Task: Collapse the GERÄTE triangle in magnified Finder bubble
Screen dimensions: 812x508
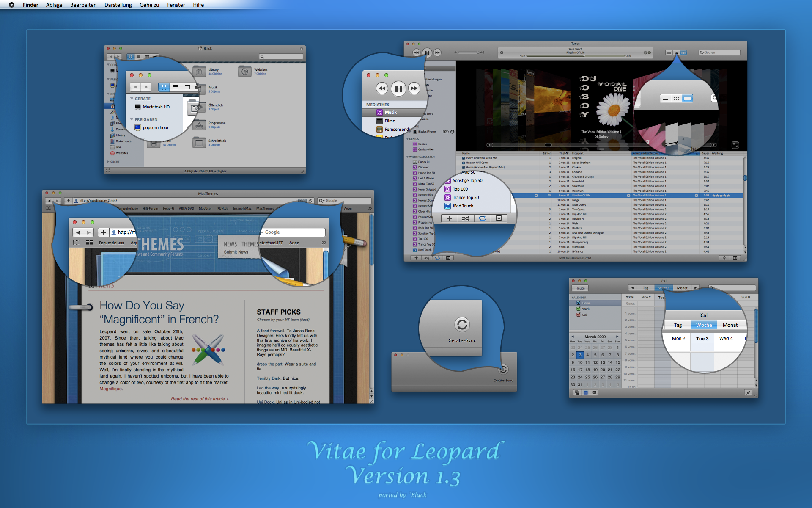Action: click(132, 99)
